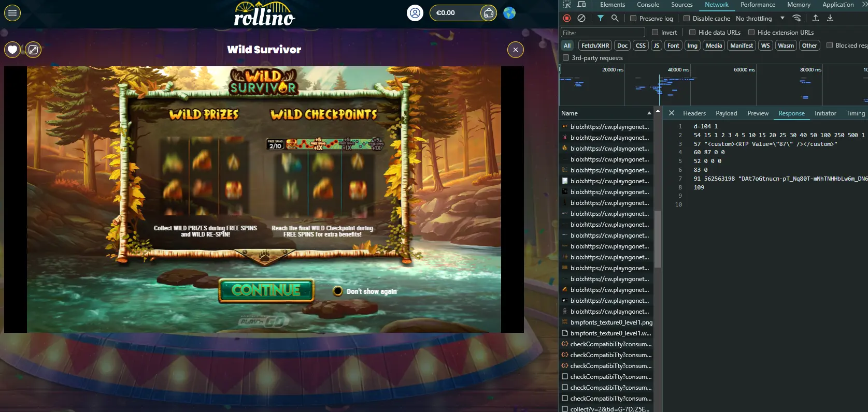Select the collect?v=2&tid=G-7DJZ5E request

click(x=607, y=409)
